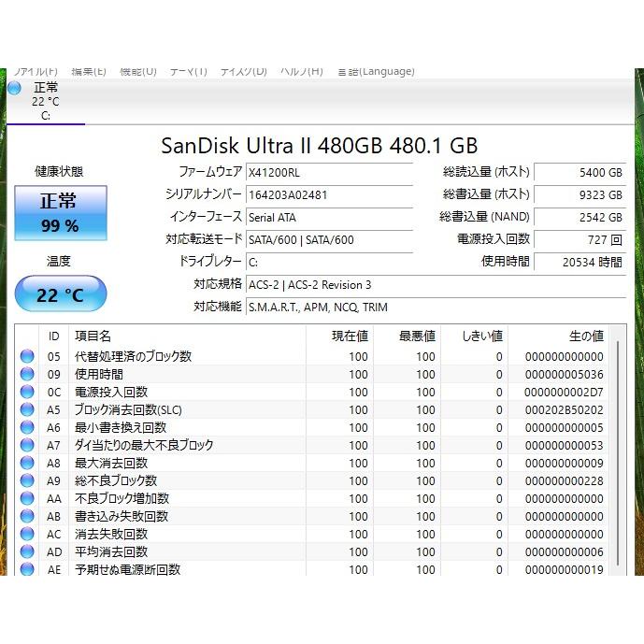Click the 生の値 column header
Image resolution: width=644 pixels, height=644 pixels.
pyautogui.click(x=586, y=336)
